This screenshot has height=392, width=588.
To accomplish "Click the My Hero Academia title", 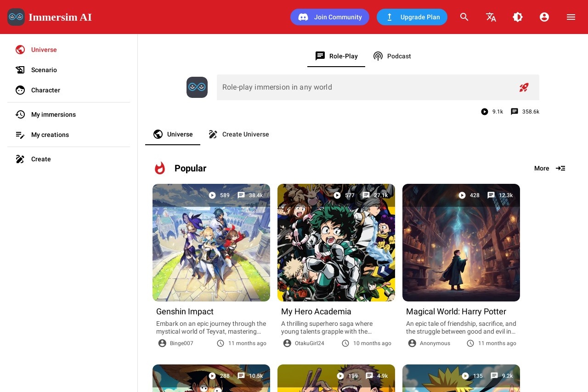I will pos(316,312).
